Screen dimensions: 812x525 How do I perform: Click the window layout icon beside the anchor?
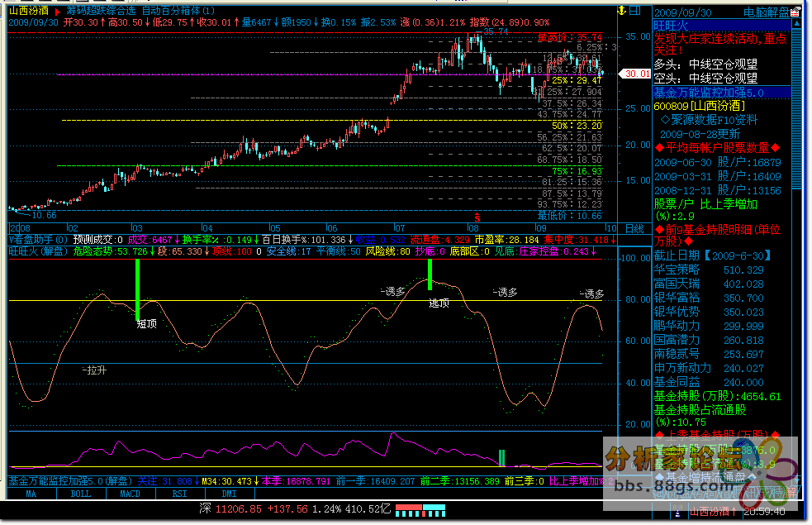click(635, 11)
